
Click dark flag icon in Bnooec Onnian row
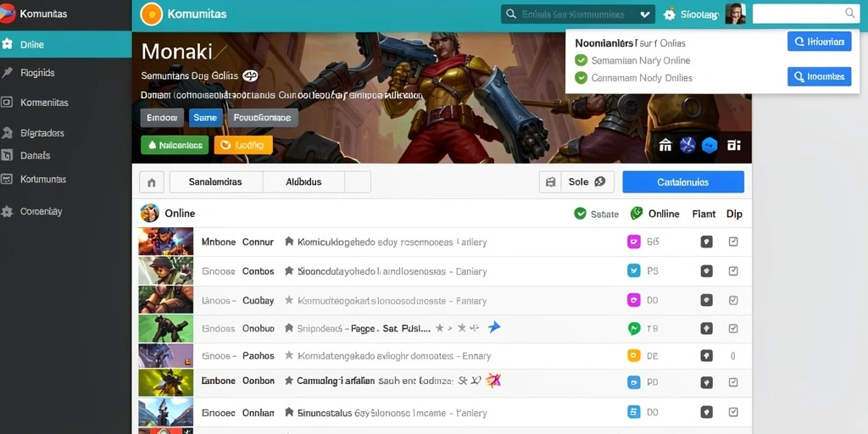pyautogui.click(x=706, y=412)
